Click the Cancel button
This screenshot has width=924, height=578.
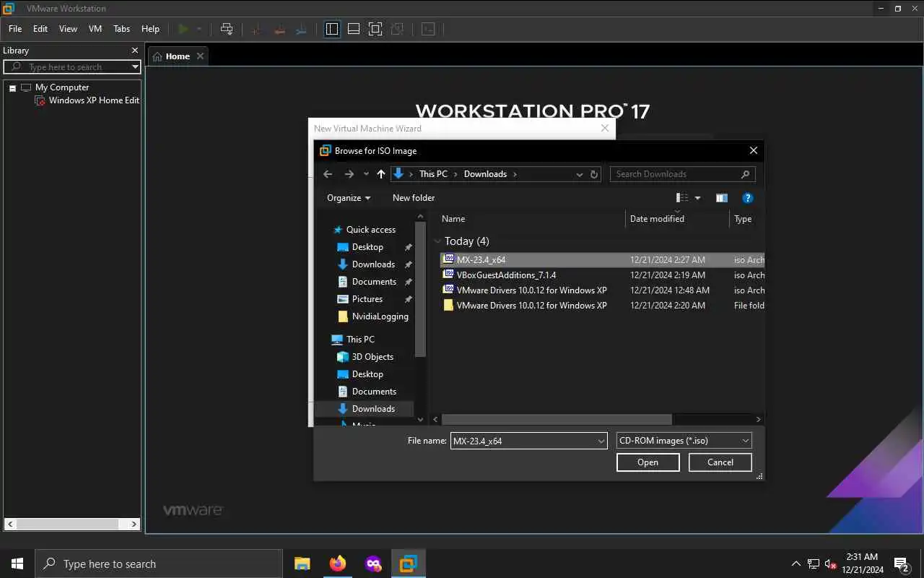[x=720, y=462]
